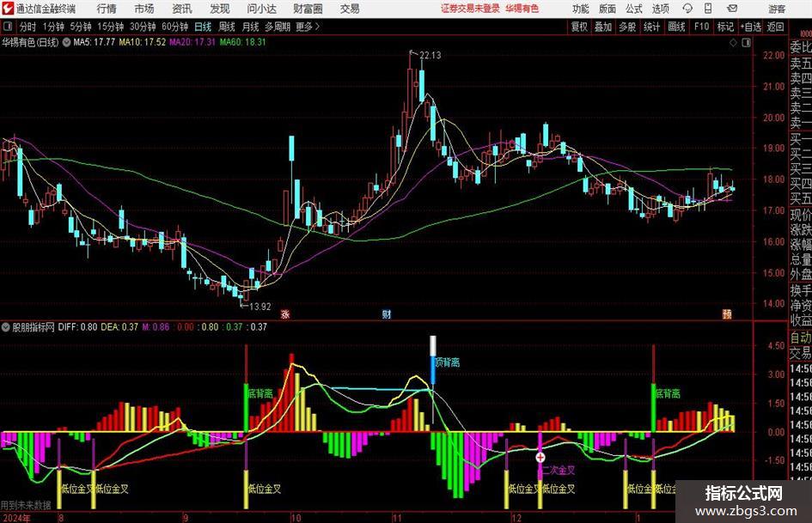The image size is (812, 523).
Task: Open the 交易 menu
Action: click(350, 9)
